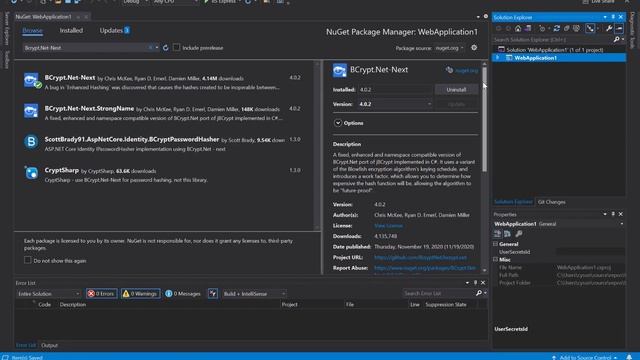
Task: Click the Solution Explorer wrench Properties icon
Action: pos(609,28)
